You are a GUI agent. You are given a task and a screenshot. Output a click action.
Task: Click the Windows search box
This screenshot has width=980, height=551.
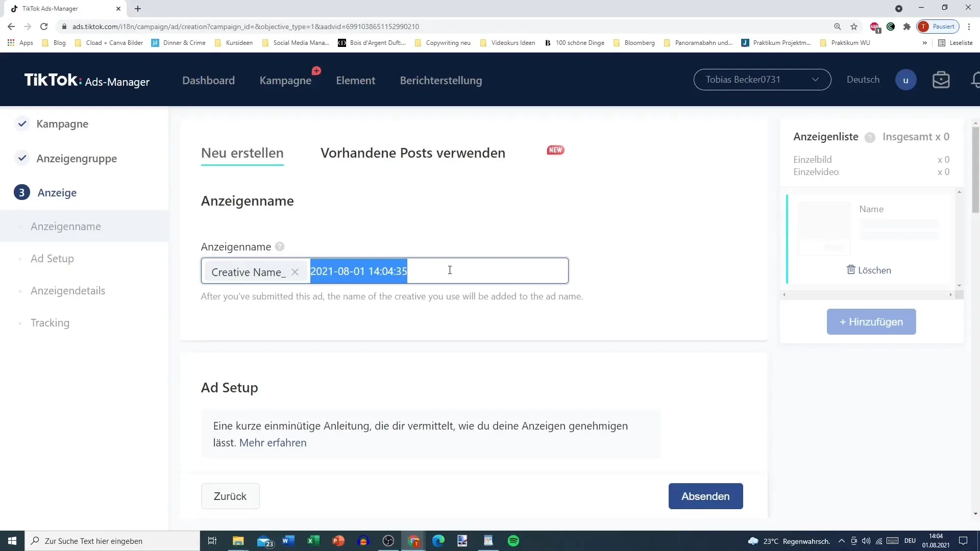pos(112,541)
